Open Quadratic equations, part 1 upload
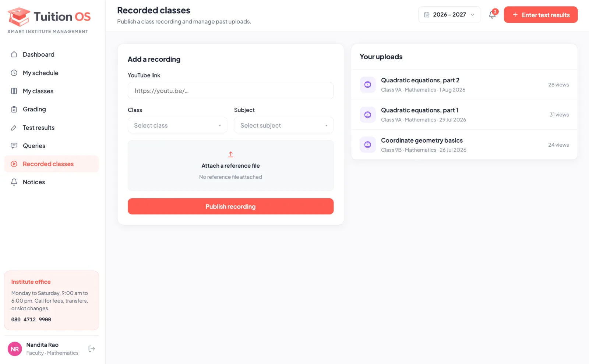This screenshot has width=589, height=364. (x=464, y=115)
